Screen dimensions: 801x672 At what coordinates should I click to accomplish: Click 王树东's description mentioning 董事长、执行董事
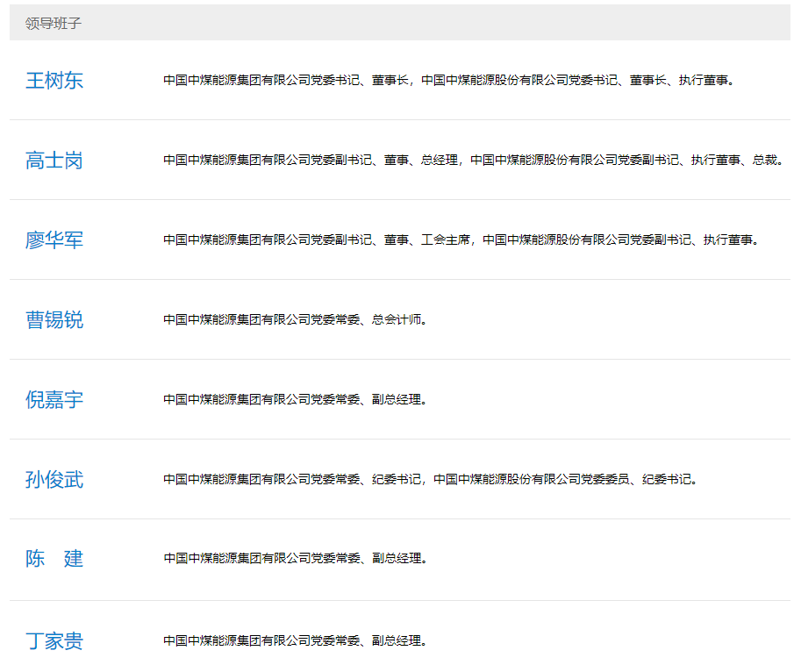click(449, 80)
